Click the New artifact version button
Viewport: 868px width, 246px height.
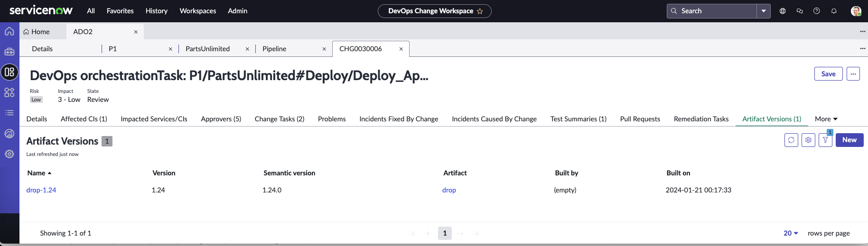click(x=849, y=140)
